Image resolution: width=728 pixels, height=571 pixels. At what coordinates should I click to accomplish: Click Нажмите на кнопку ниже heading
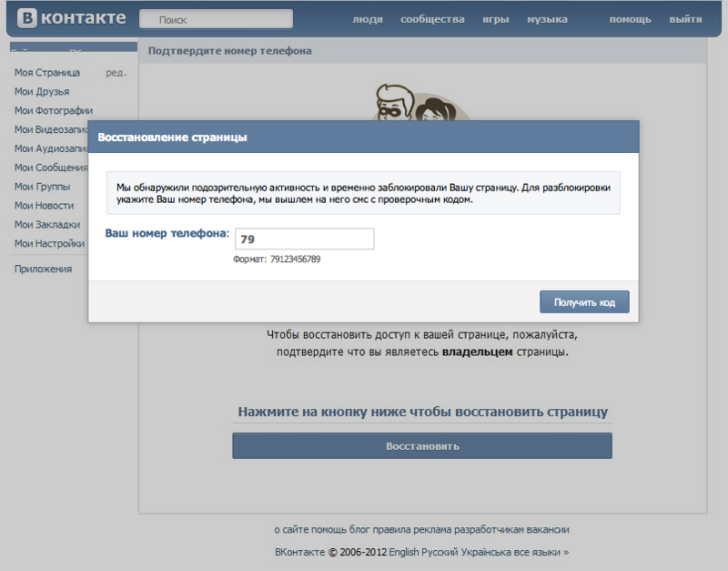click(x=422, y=412)
